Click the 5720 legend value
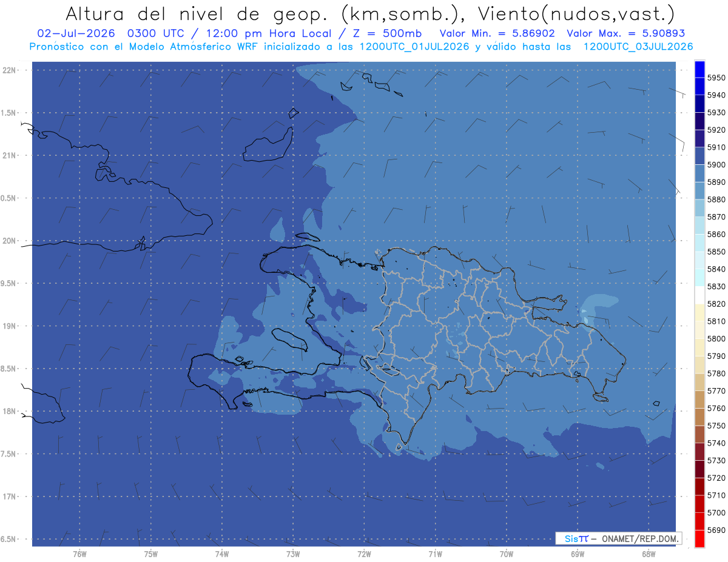 point(716,478)
